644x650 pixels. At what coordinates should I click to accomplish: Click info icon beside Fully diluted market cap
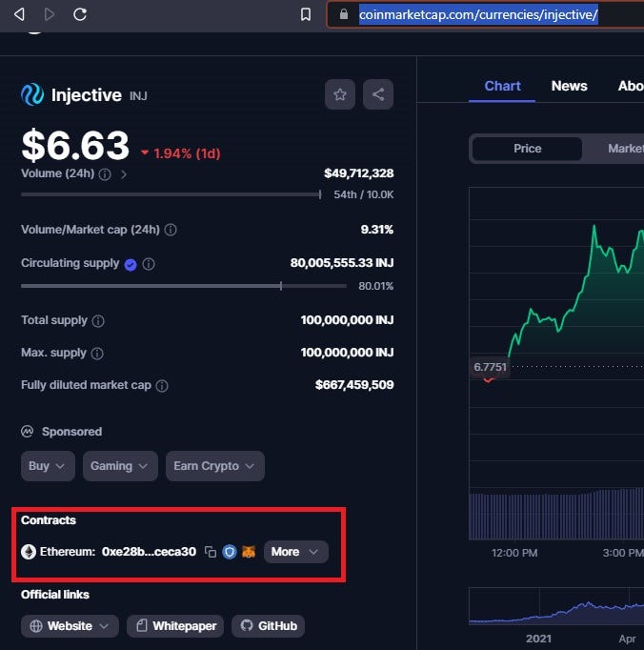[x=162, y=386]
